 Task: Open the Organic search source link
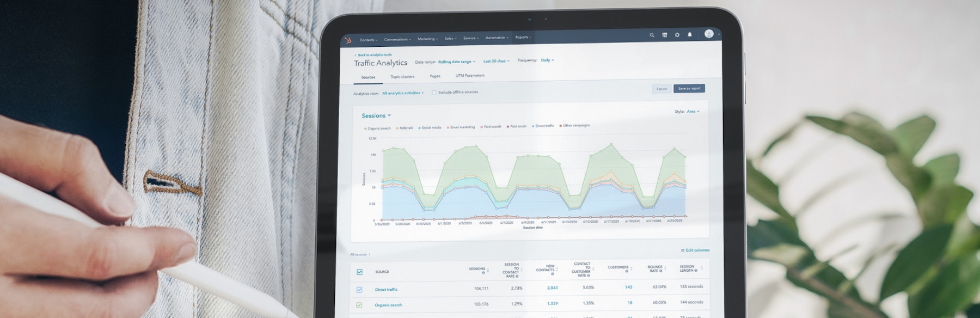388,305
